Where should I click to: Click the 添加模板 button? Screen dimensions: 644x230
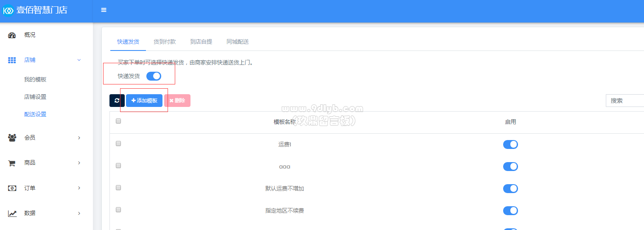144,101
